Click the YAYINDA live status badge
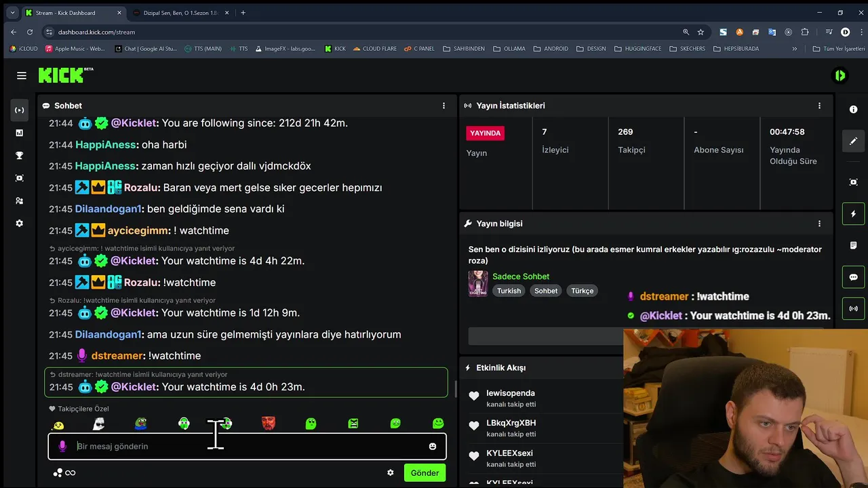The width and height of the screenshot is (868, 488). (485, 133)
